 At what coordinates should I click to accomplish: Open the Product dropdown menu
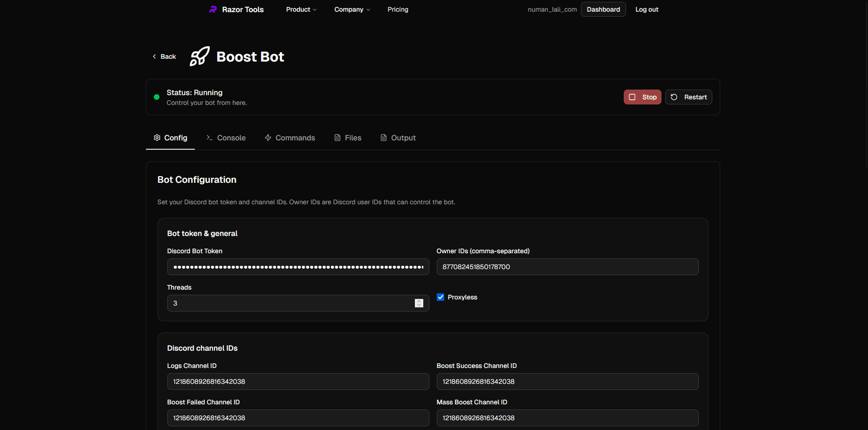[301, 9]
